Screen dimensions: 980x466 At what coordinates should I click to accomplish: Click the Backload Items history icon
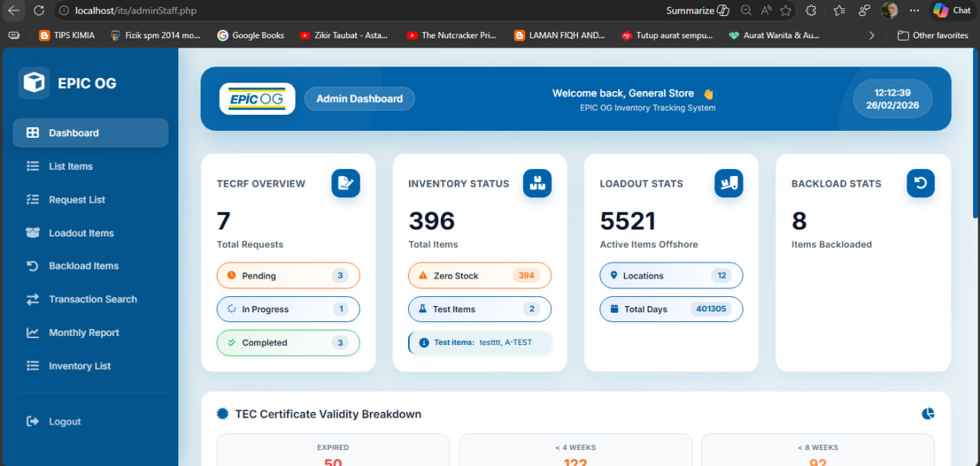point(32,266)
